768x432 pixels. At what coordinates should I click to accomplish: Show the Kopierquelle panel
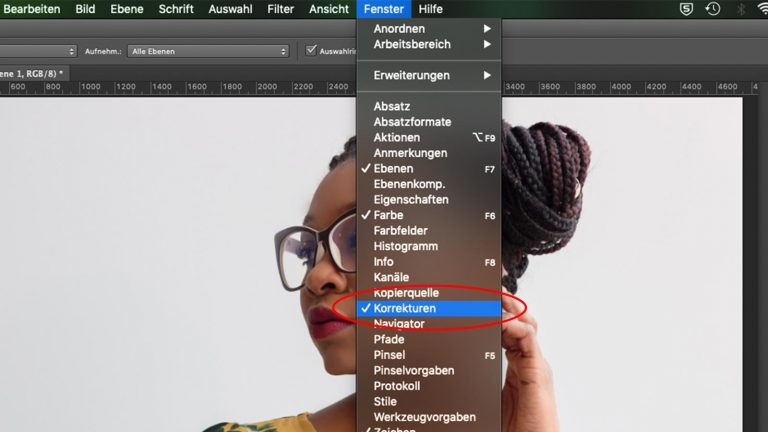coord(429,293)
